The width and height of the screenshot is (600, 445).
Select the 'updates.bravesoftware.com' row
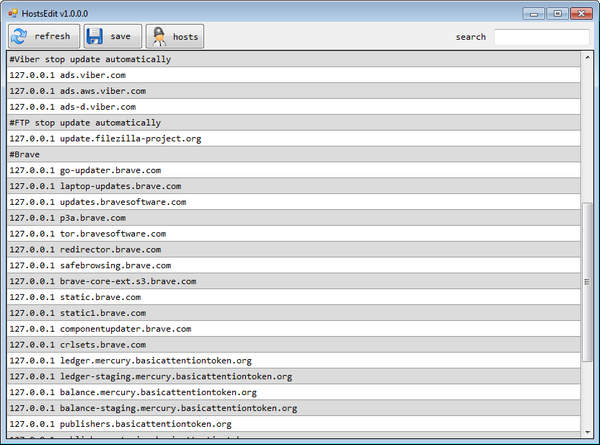pos(293,202)
